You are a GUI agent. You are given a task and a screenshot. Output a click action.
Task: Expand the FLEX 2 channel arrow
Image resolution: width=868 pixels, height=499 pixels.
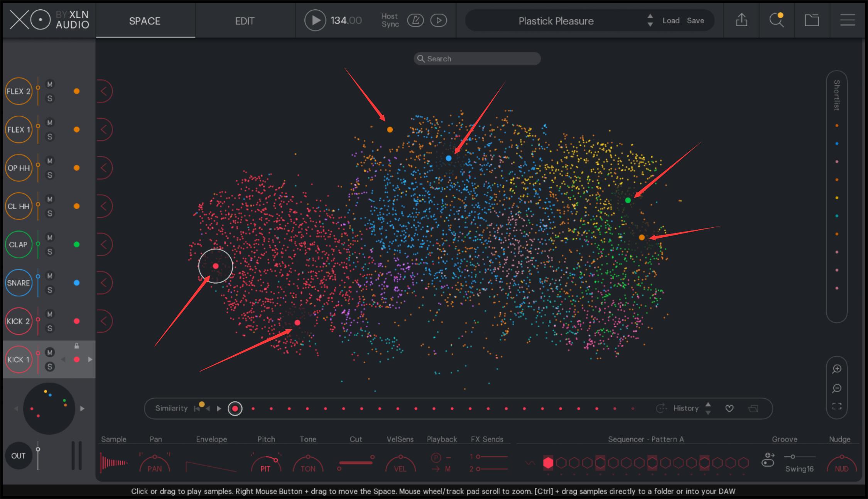[104, 91]
